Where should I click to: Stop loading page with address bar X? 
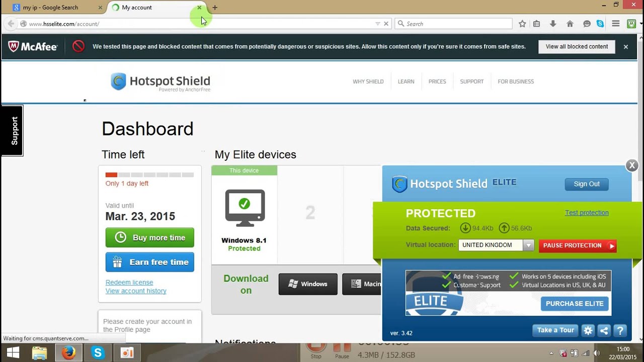[x=386, y=24]
